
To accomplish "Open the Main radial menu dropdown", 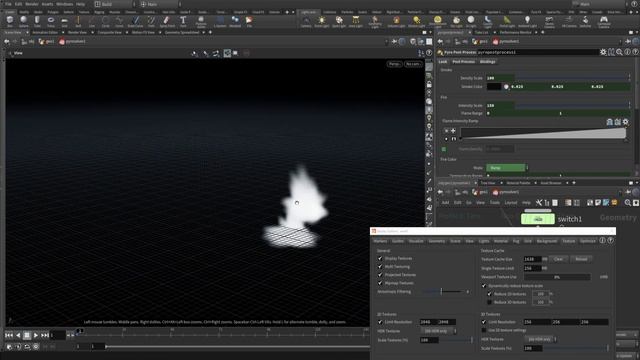I will click(160, 4).
